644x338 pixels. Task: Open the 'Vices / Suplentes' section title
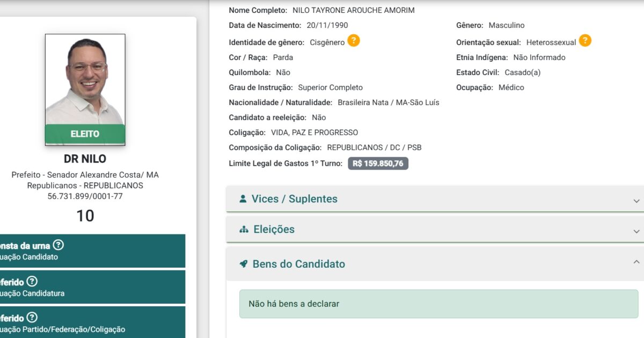point(294,199)
